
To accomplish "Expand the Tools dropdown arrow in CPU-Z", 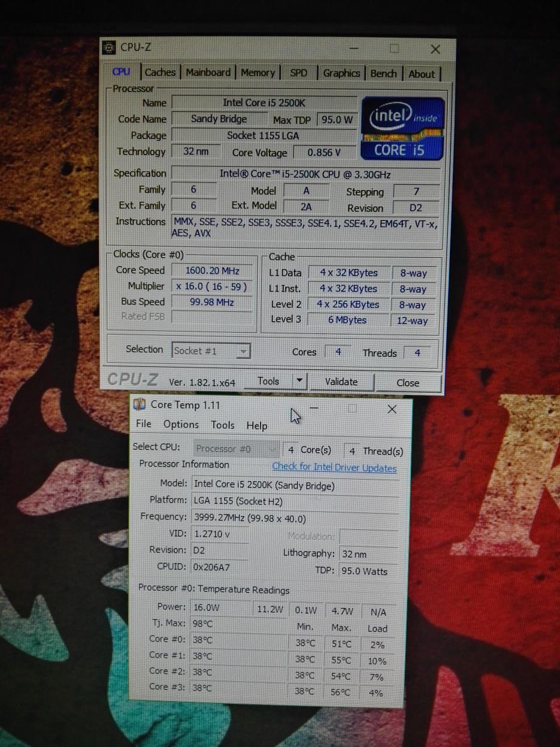I will click(299, 381).
